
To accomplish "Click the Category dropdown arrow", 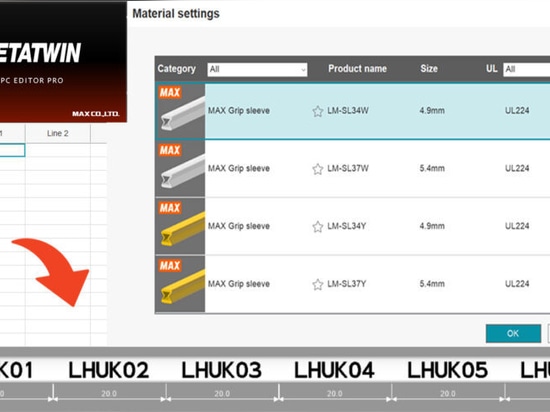I will click(303, 70).
